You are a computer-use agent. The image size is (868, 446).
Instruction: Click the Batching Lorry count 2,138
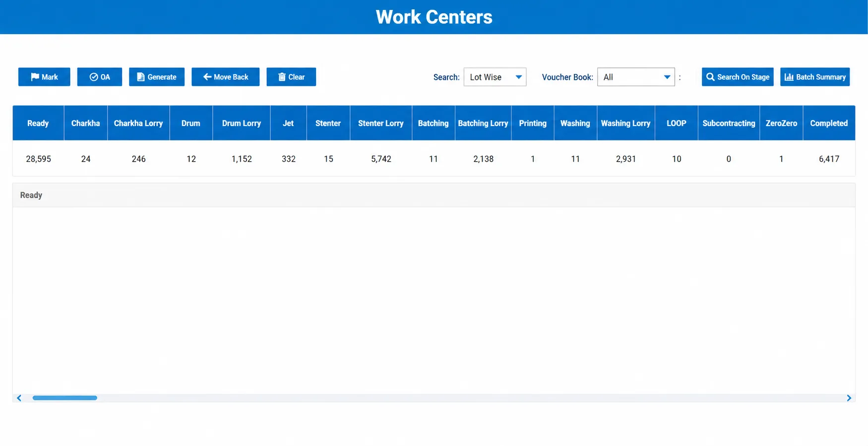click(484, 159)
